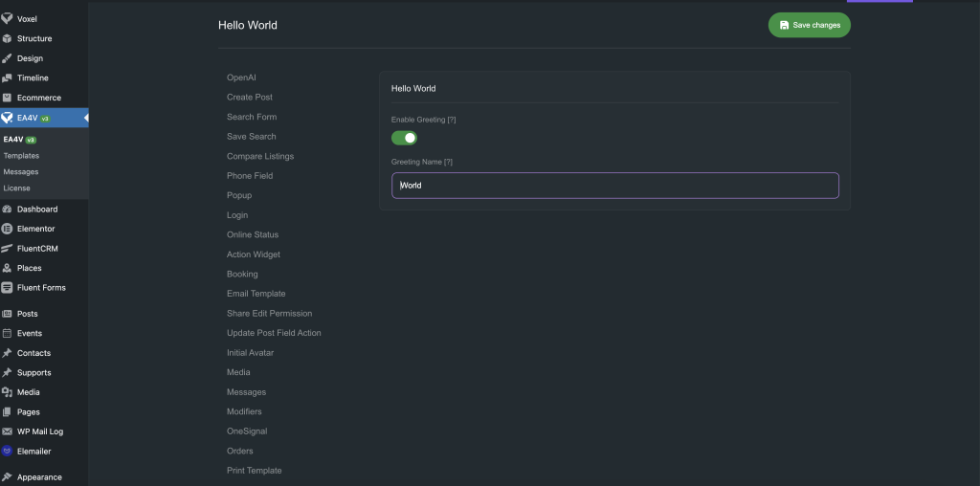Select the OpenAI settings tab

click(x=241, y=77)
